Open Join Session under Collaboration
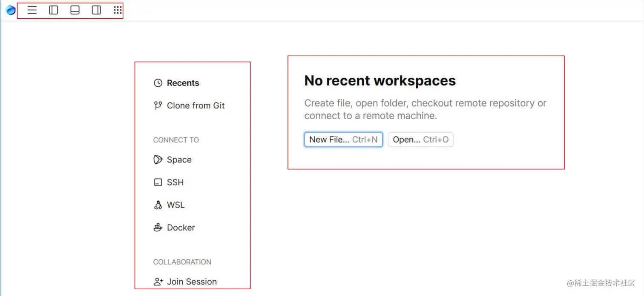 [x=191, y=282]
